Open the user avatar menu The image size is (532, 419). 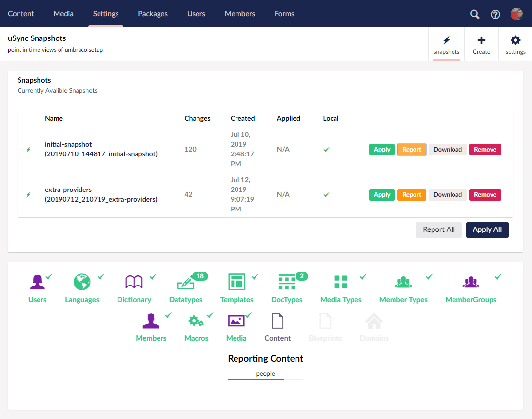[x=517, y=14]
